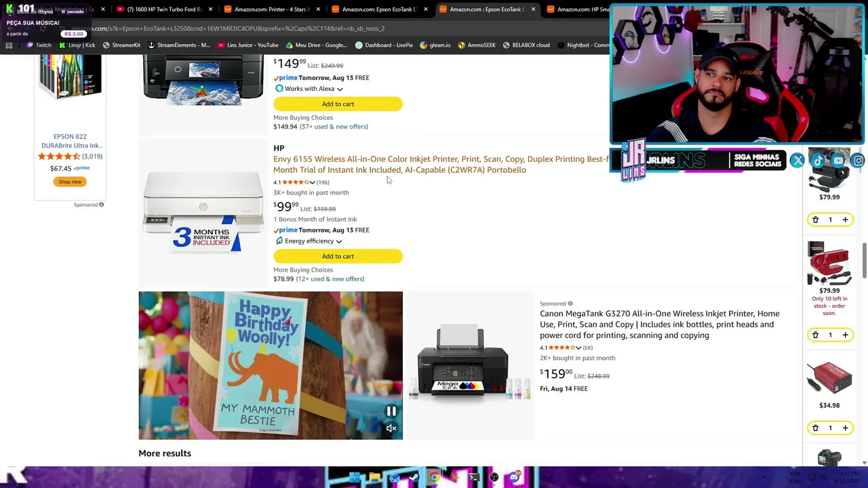
Task: Open the StreamElements bookmark
Action: 179,45
